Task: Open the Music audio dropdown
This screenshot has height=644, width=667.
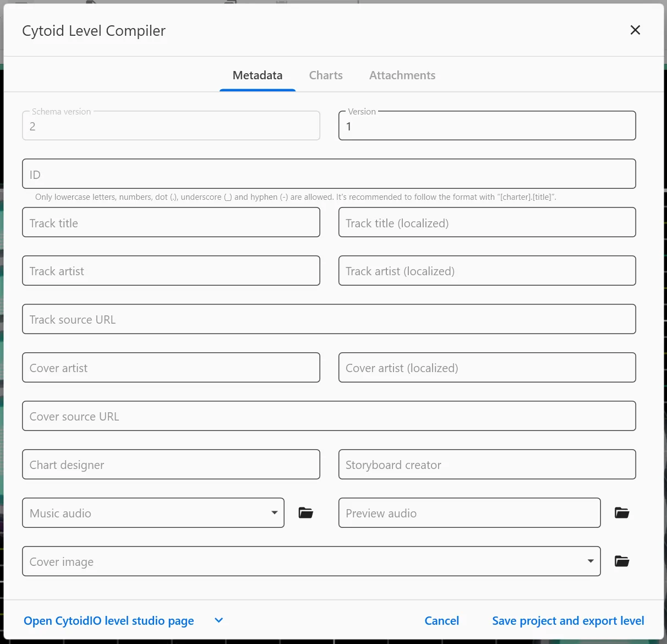Action: tap(274, 512)
